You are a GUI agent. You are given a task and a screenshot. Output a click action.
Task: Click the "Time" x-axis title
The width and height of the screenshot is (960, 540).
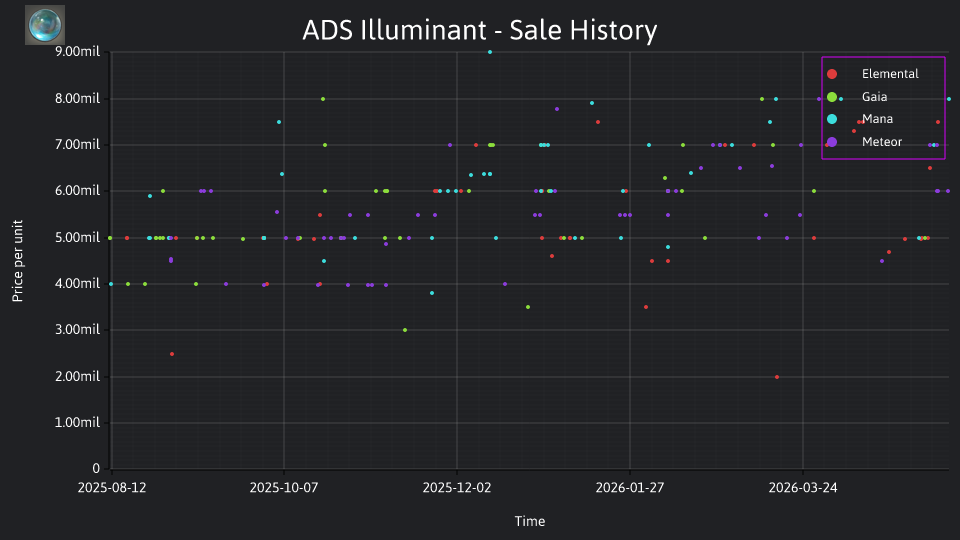point(530,522)
